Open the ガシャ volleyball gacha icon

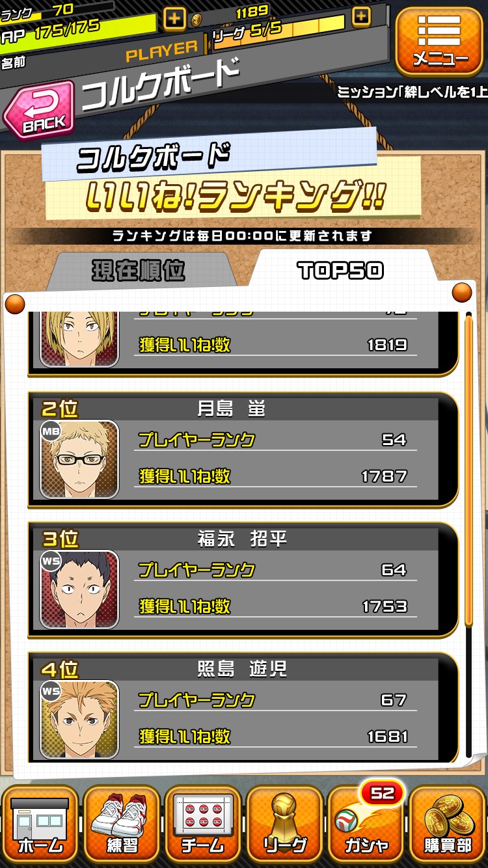coord(366,824)
